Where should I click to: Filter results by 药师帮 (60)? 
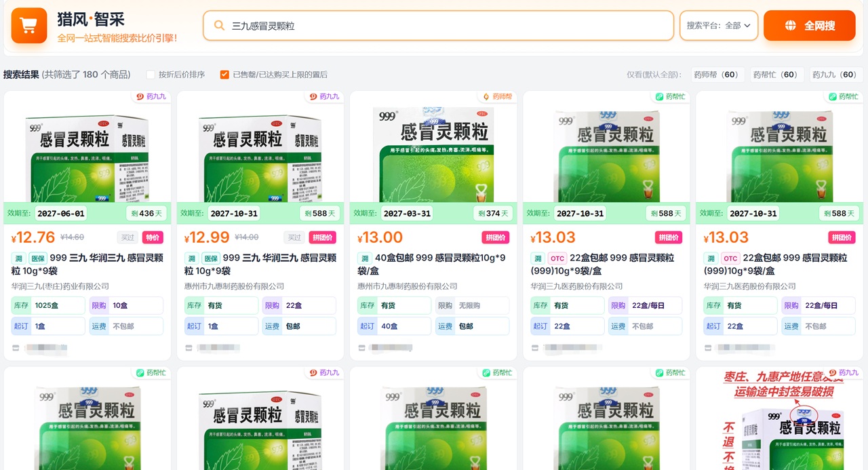pos(716,75)
